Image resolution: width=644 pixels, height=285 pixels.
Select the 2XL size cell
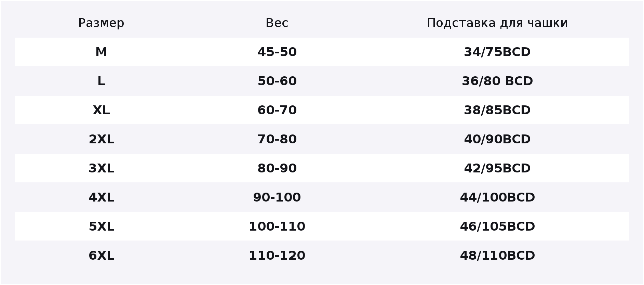coord(101,139)
